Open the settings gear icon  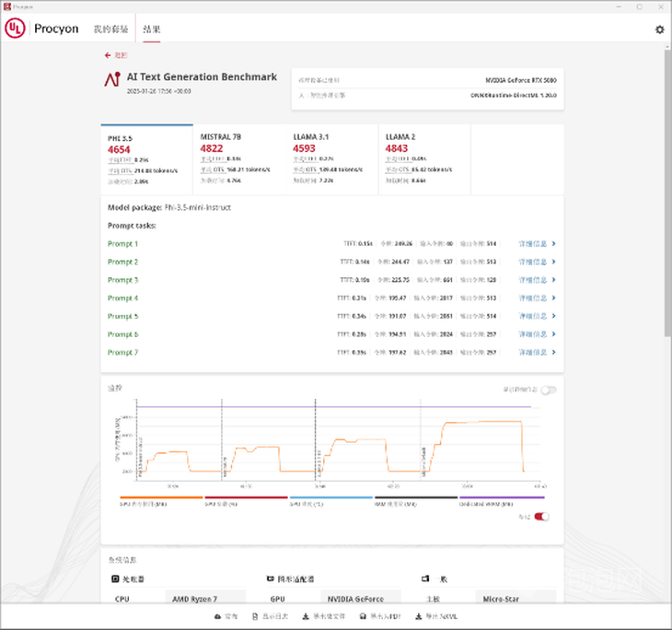click(659, 29)
